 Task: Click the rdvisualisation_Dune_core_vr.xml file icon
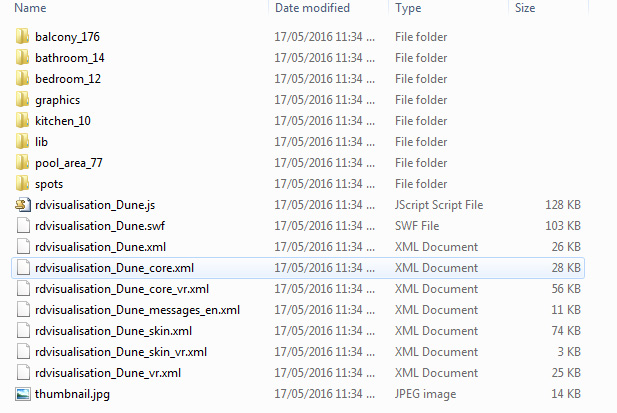23,289
